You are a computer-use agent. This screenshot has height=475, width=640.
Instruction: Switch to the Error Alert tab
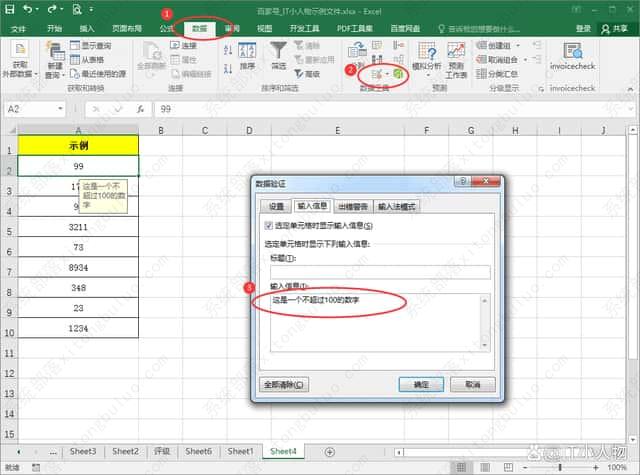(x=351, y=206)
